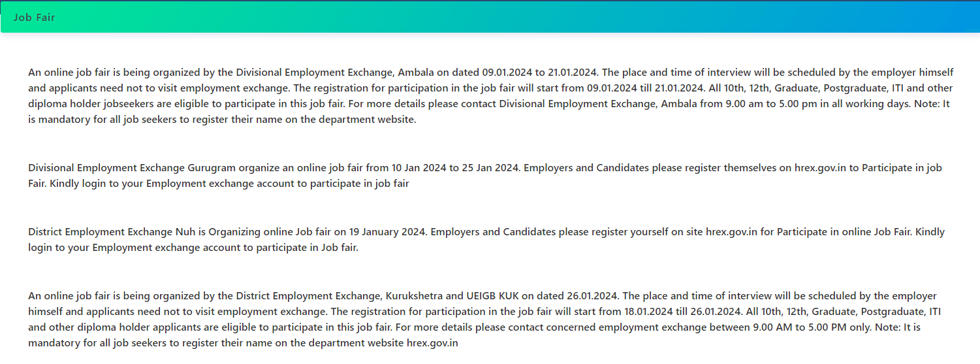Click the date "19 January 2024"

click(x=387, y=232)
